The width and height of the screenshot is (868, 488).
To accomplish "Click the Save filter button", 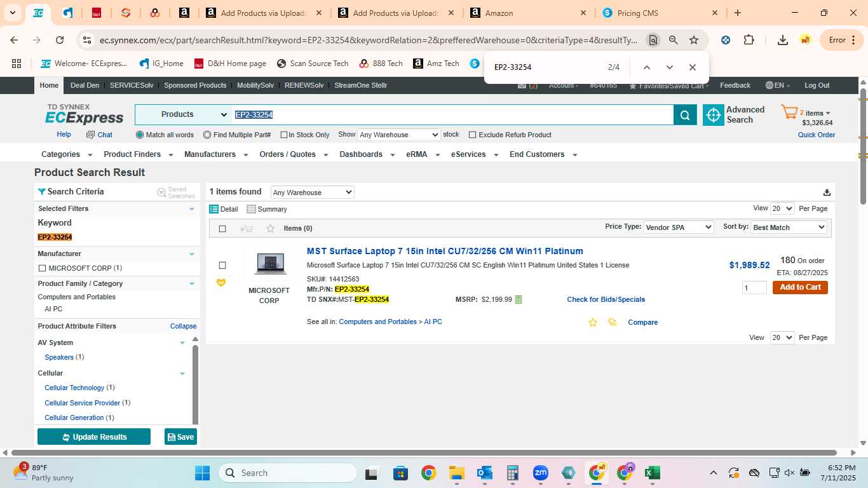I will 180,437.
